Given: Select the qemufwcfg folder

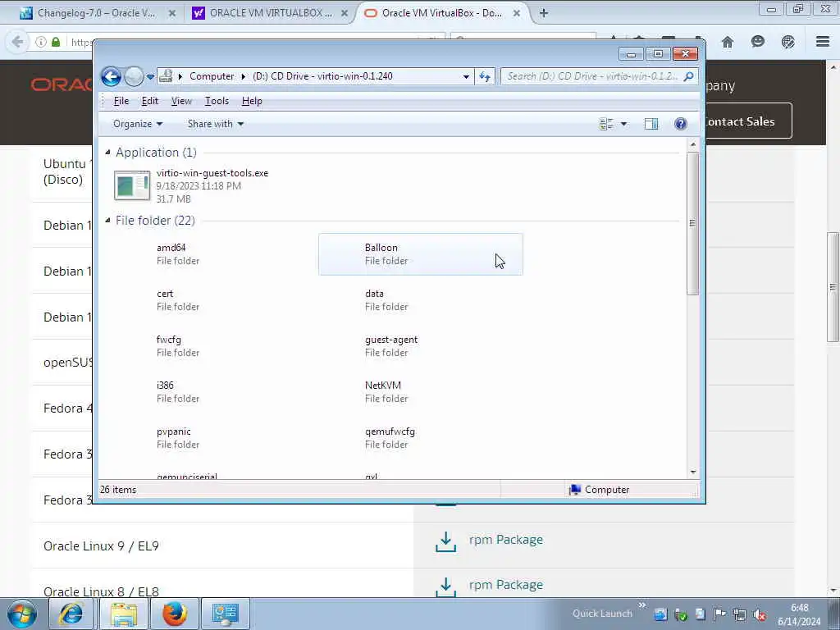Looking at the screenshot, I should coord(421,438).
